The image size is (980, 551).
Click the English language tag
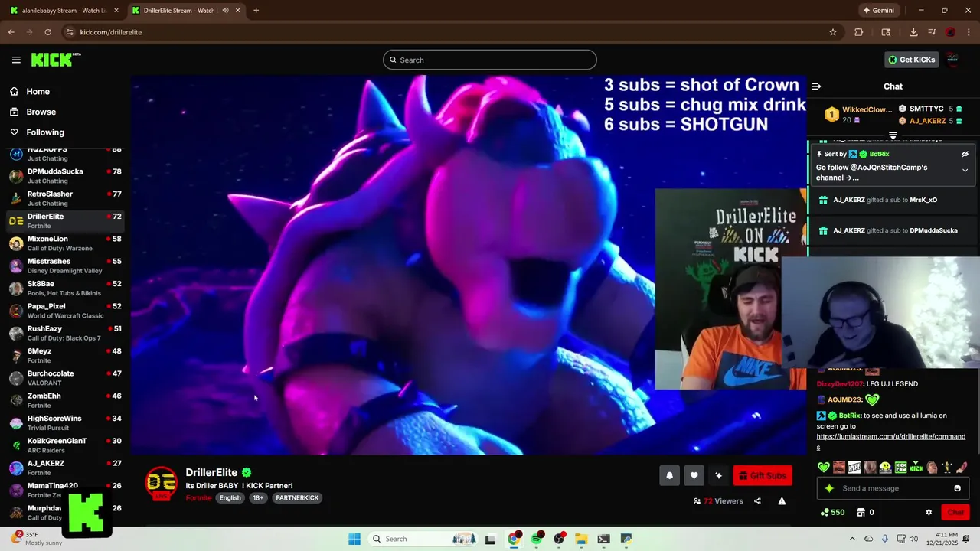tap(230, 498)
